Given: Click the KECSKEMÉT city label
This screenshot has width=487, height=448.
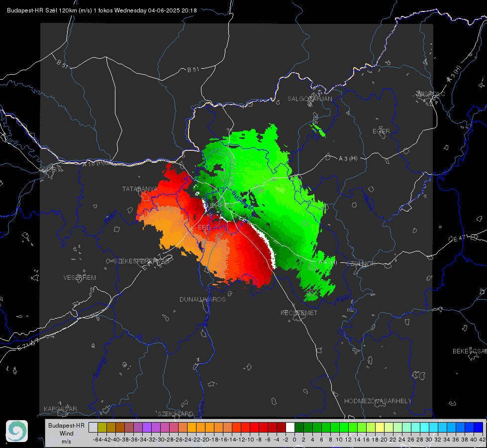Looking at the screenshot, I should click(x=299, y=313).
